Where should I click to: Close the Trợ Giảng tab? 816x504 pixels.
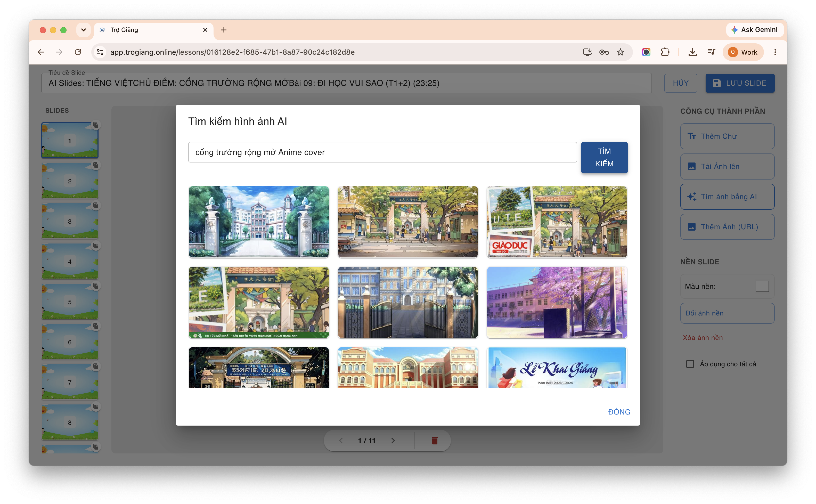[205, 30]
